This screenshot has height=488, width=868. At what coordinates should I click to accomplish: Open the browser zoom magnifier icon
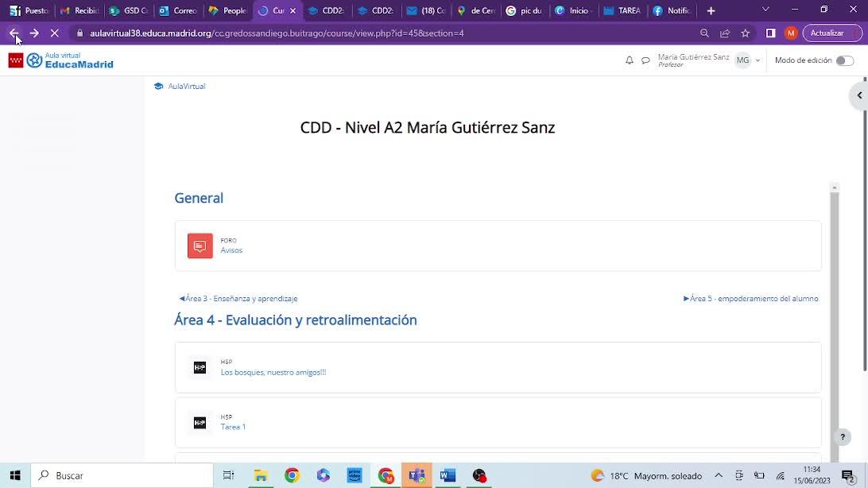point(704,33)
